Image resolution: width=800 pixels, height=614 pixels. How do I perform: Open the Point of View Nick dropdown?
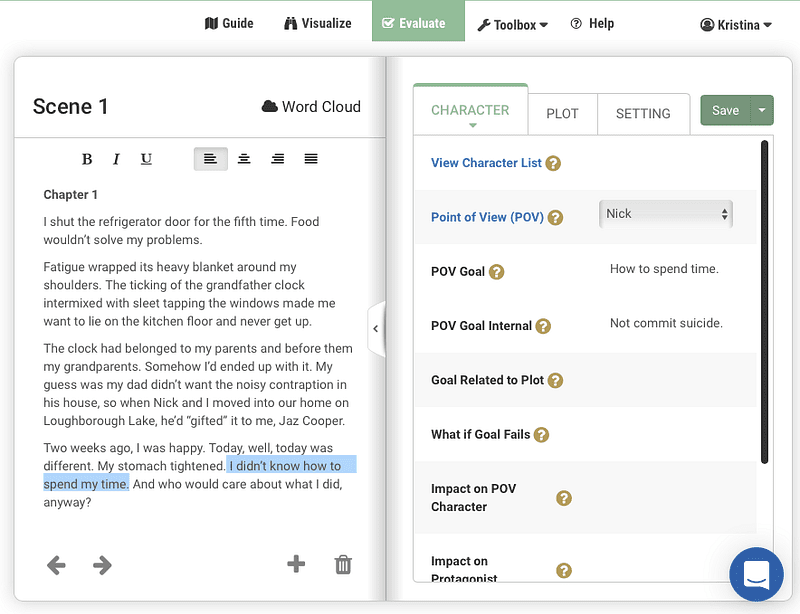click(666, 214)
